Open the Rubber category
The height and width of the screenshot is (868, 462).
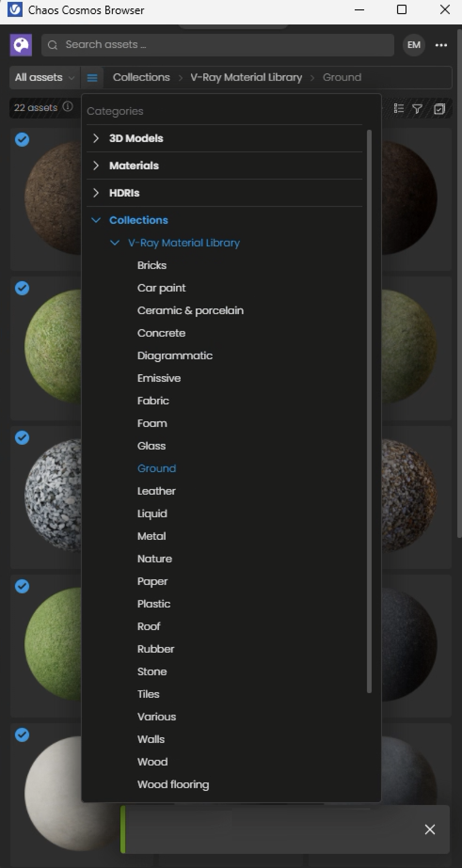pos(156,649)
